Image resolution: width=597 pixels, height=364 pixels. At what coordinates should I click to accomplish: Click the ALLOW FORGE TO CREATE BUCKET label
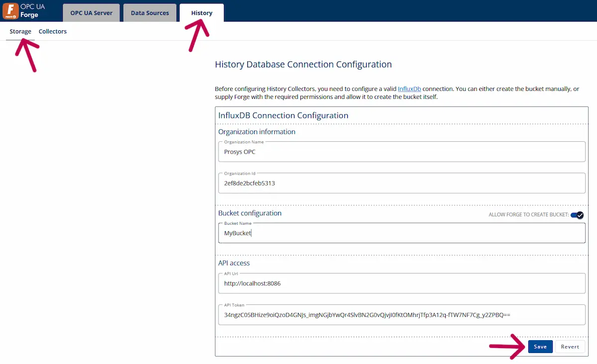pos(528,215)
